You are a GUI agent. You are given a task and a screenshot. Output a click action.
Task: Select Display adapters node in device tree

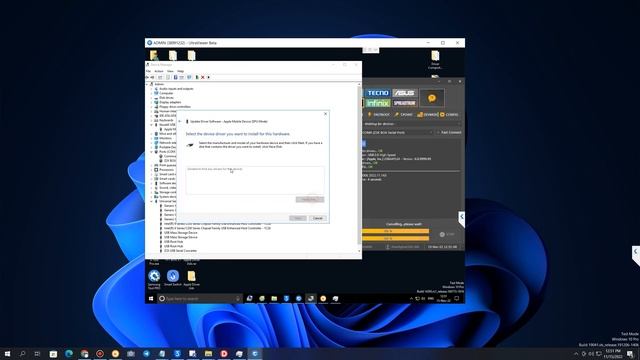point(170,102)
